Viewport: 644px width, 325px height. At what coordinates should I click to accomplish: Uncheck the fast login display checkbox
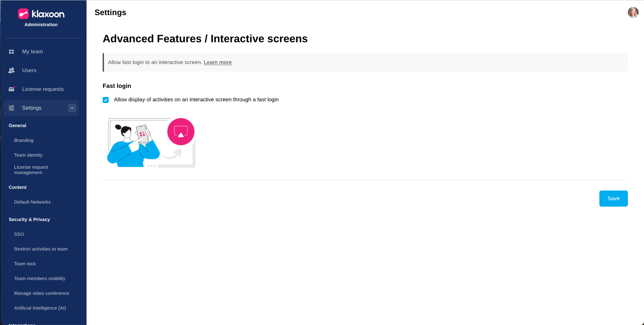pos(106,100)
